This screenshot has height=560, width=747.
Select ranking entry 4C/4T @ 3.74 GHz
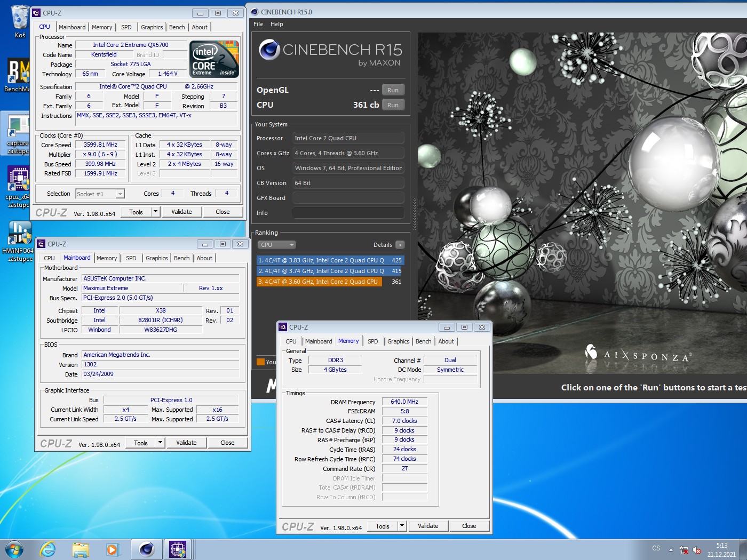[330, 271]
